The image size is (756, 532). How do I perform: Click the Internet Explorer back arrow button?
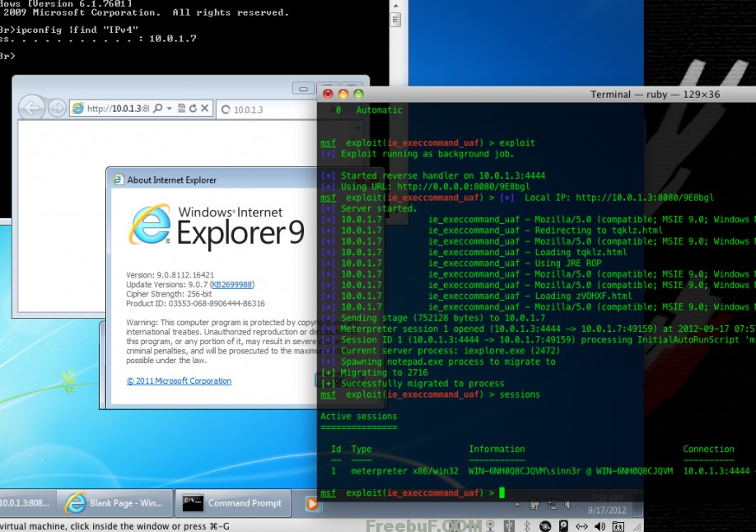(x=31, y=108)
